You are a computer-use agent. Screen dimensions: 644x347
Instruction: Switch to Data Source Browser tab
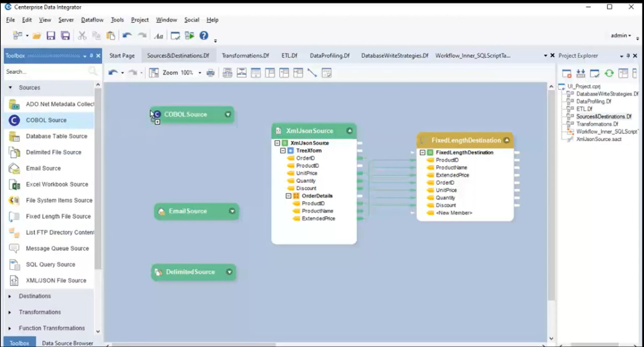pyautogui.click(x=67, y=343)
